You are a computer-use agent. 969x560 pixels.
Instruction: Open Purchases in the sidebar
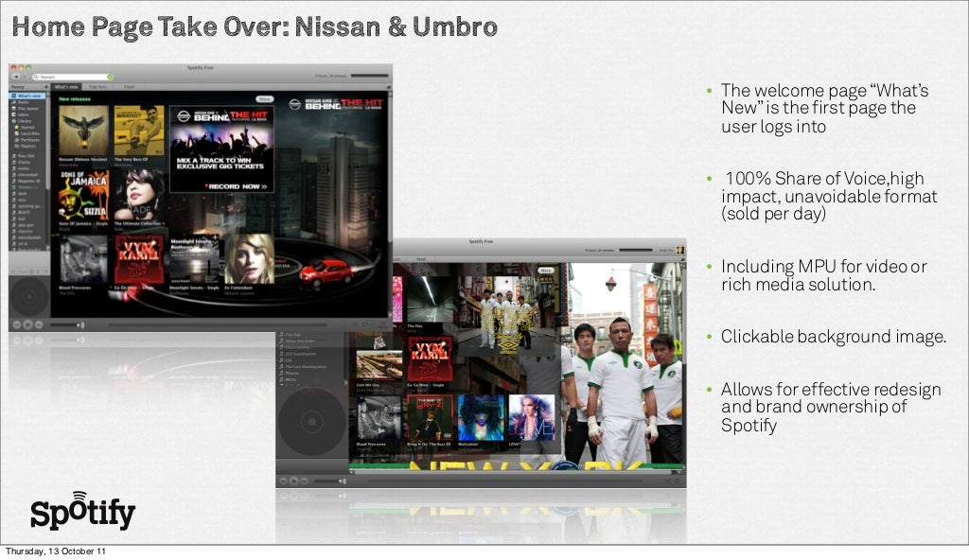pyautogui.click(x=29, y=140)
